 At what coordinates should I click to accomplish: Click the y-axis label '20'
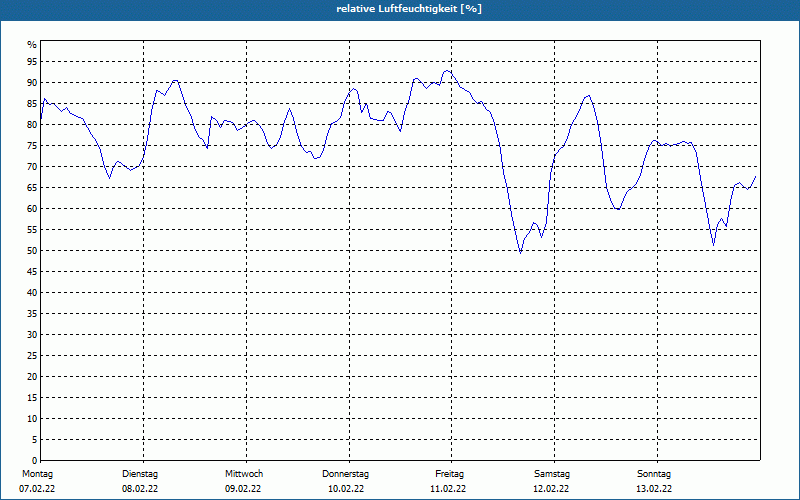(x=32, y=377)
